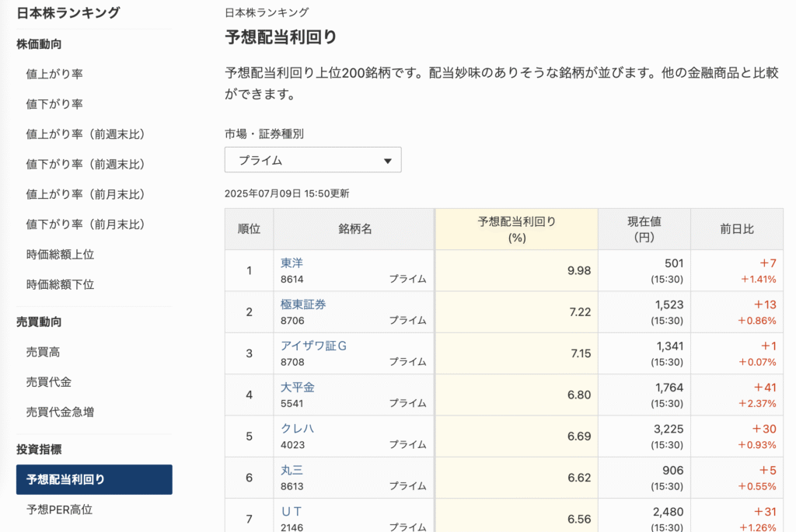Select highlighted 予想配当利回り sidebar item

click(94, 479)
